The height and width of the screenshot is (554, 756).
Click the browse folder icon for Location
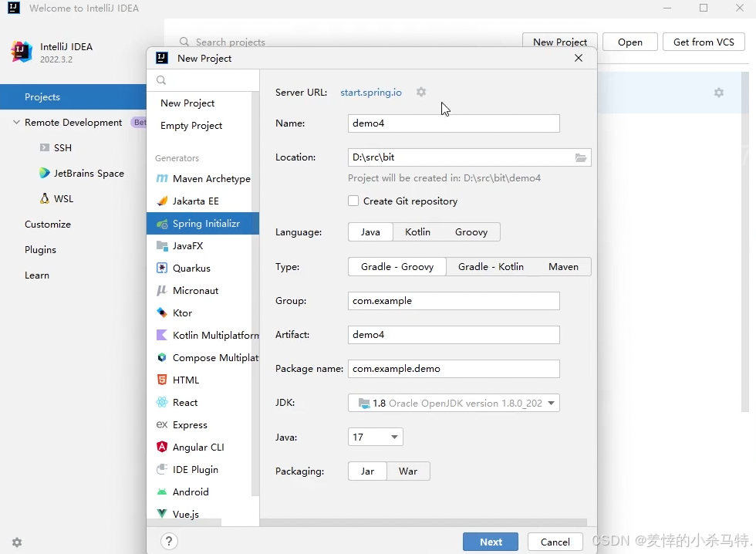[581, 157]
